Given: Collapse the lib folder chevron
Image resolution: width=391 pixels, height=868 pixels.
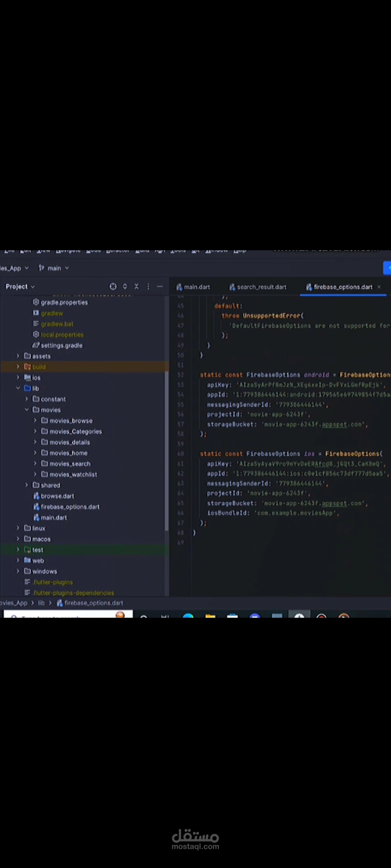Looking at the screenshot, I should click(x=18, y=388).
